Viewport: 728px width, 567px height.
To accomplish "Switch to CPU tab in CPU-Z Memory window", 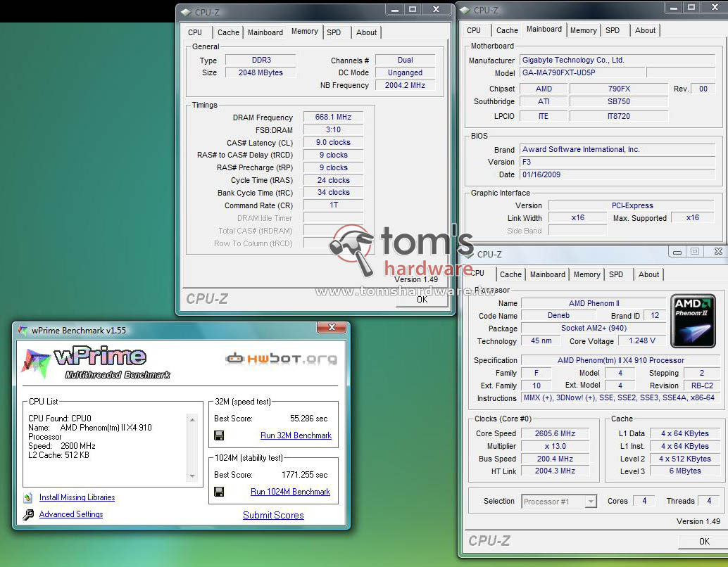I will 195,32.
